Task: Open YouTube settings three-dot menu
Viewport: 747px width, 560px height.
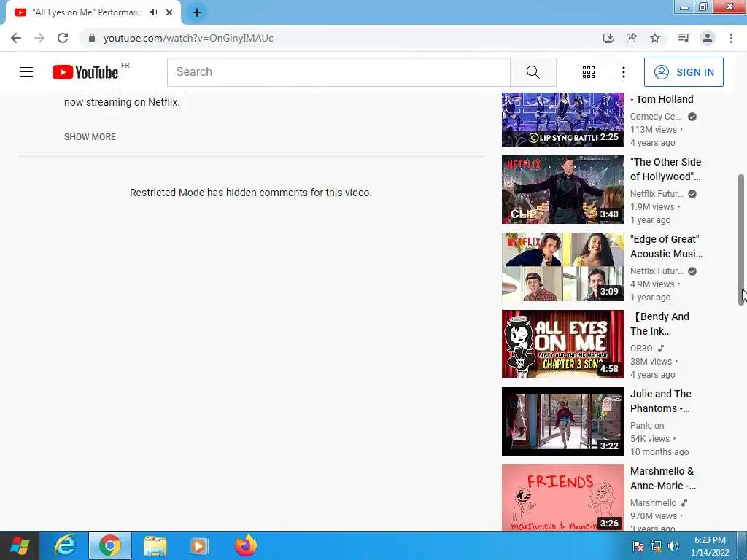Action: [x=623, y=72]
